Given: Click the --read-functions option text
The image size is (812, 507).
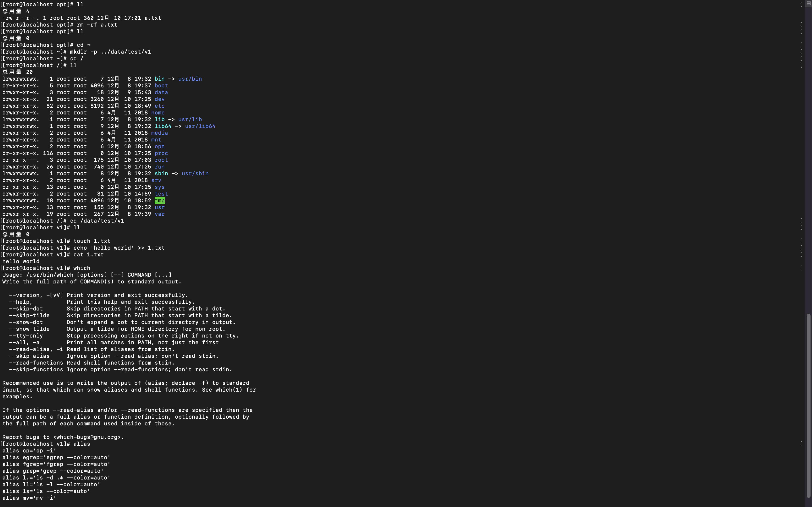Looking at the screenshot, I should (x=36, y=363).
